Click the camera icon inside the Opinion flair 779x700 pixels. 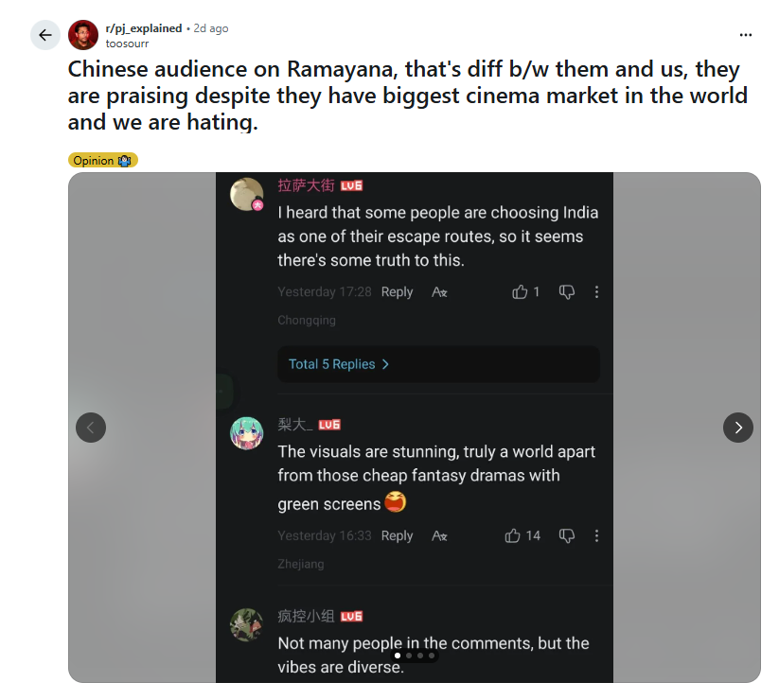[124, 160]
